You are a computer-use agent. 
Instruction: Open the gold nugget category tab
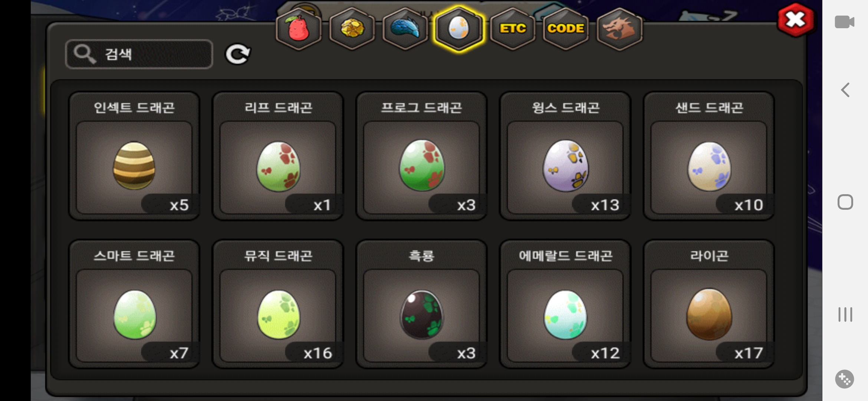(x=352, y=29)
